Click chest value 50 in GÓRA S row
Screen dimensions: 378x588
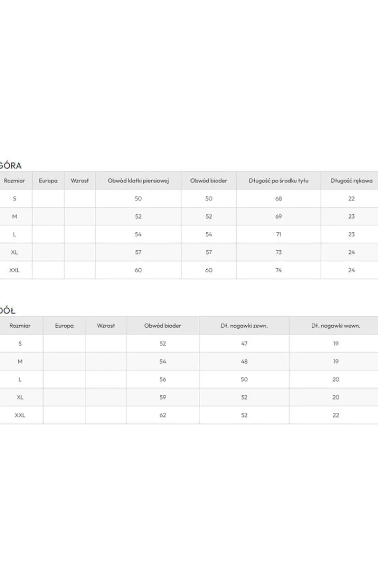[x=138, y=198]
